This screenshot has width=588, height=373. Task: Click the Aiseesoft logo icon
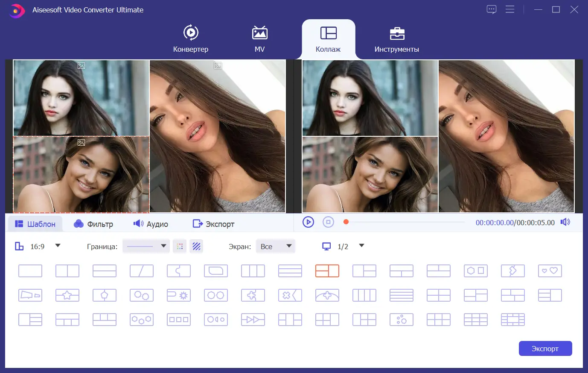click(x=17, y=11)
